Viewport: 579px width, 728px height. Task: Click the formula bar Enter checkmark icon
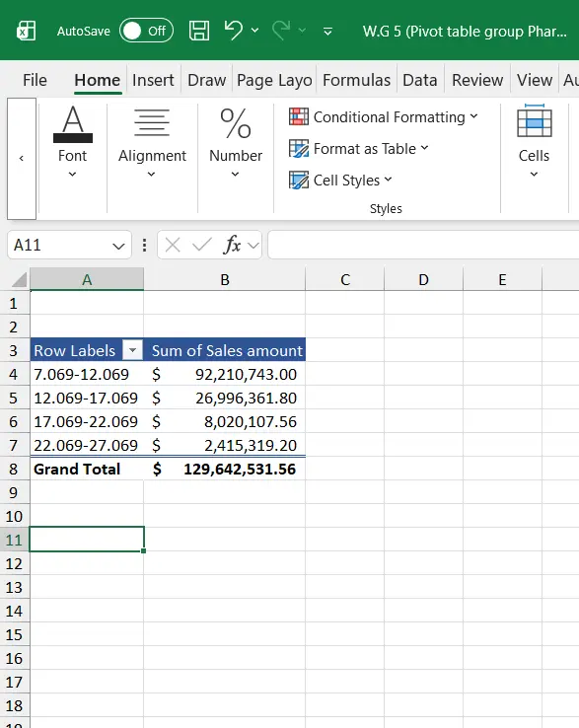click(x=202, y=245)
